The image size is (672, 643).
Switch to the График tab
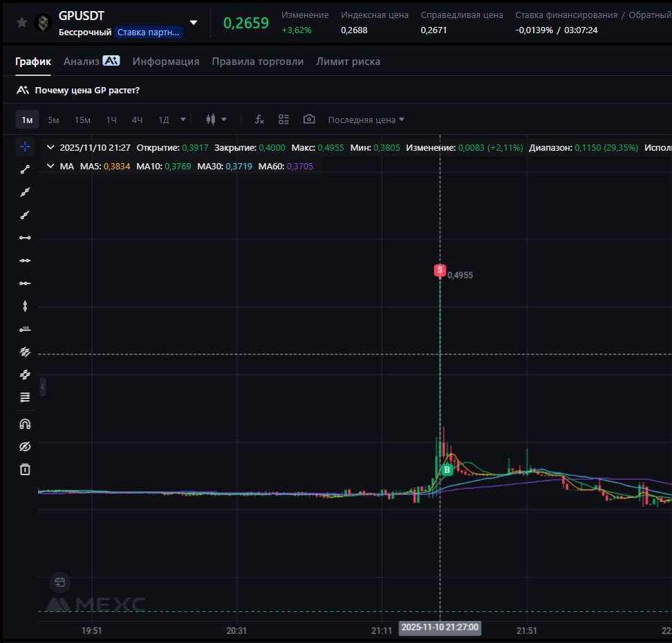pyautogui.click(x=33, y=62)
